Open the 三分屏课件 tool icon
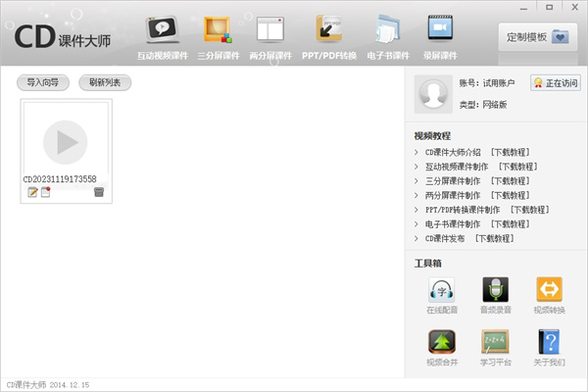 coord(218,29)
